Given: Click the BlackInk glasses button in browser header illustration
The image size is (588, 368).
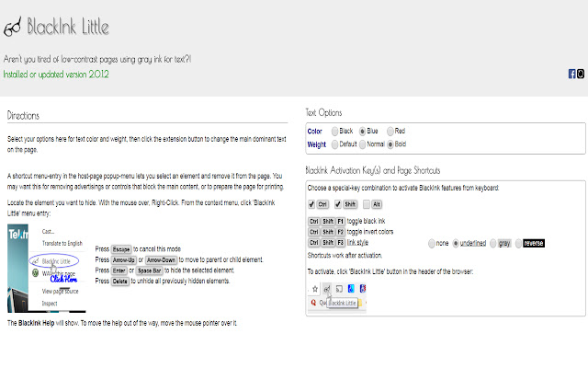Looking at the screenshot, I should [x=327, y=289].
